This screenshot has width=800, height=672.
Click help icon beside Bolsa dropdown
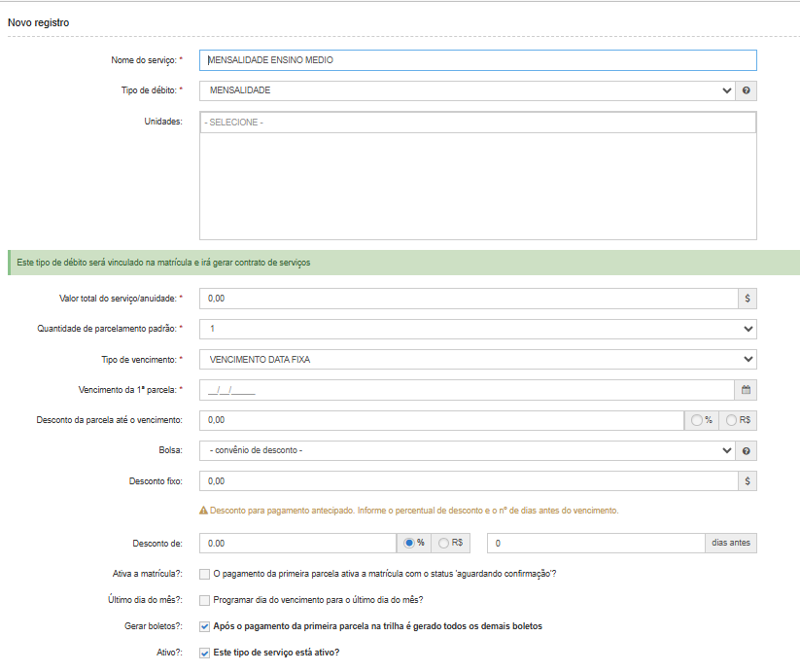pos(747,450)
